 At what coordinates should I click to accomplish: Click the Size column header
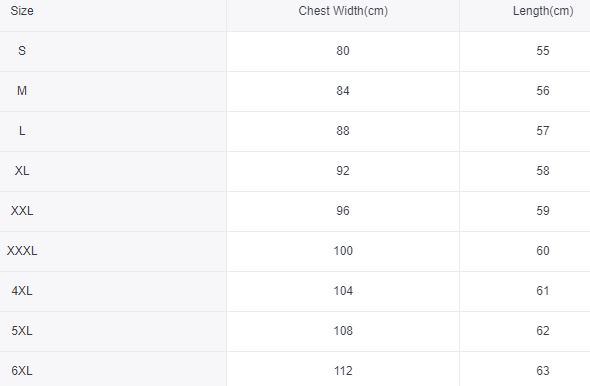22,11
